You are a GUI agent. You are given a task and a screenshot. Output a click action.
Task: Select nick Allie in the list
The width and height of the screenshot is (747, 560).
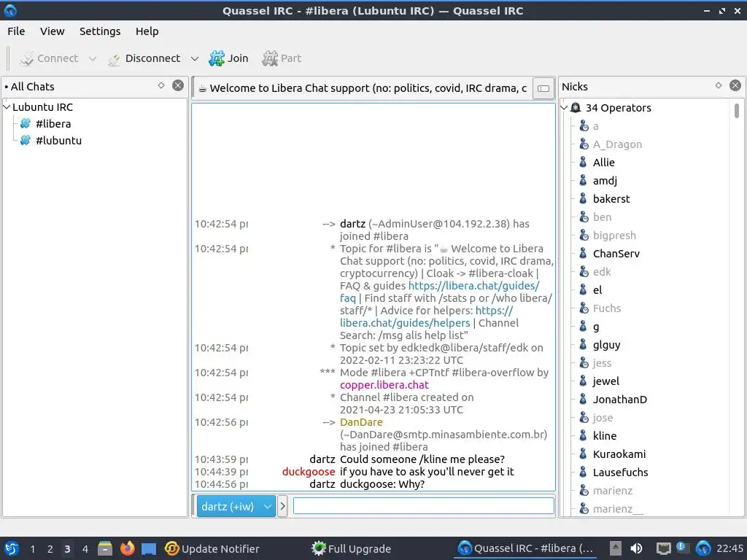(603, 163)
